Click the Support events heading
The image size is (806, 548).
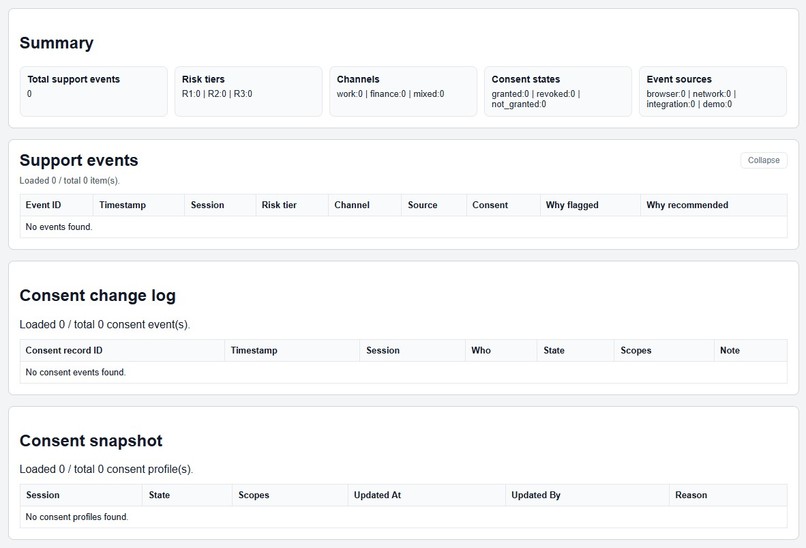click(x=79, y=160)
